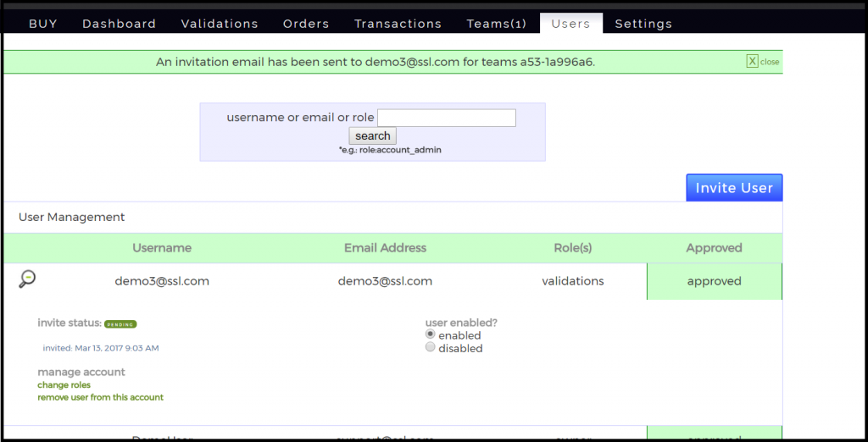Click the approved status cell for demo3
Image resolution: width=868 pixels, height=442 pixels.
point(714,281)
